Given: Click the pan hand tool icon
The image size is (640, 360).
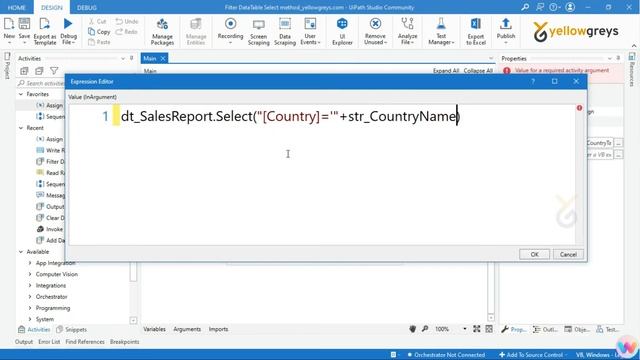Looking at the screenshot, I should [x=413, y=329].
